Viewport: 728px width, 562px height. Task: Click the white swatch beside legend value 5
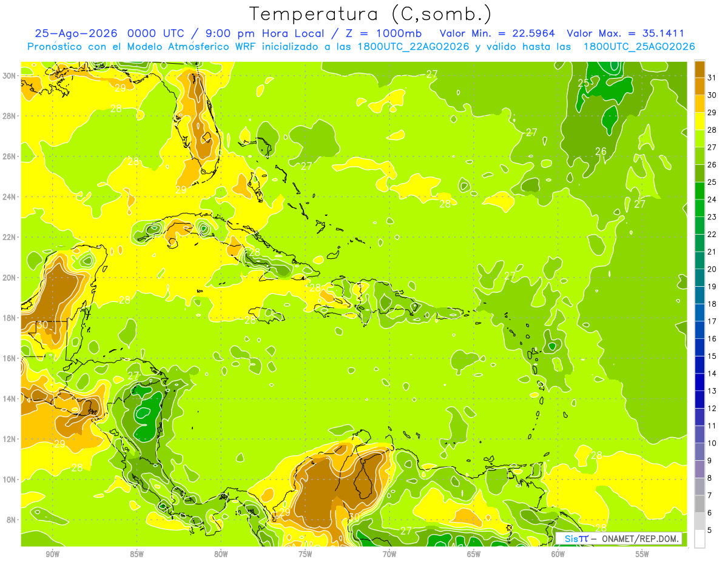tap(699, 539)
